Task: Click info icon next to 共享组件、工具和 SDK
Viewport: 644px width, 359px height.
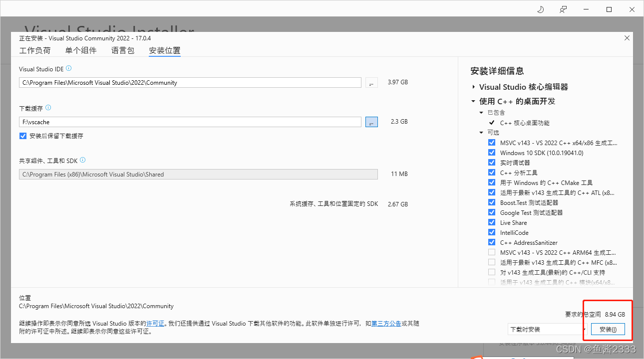Action: tap(83, 160)
